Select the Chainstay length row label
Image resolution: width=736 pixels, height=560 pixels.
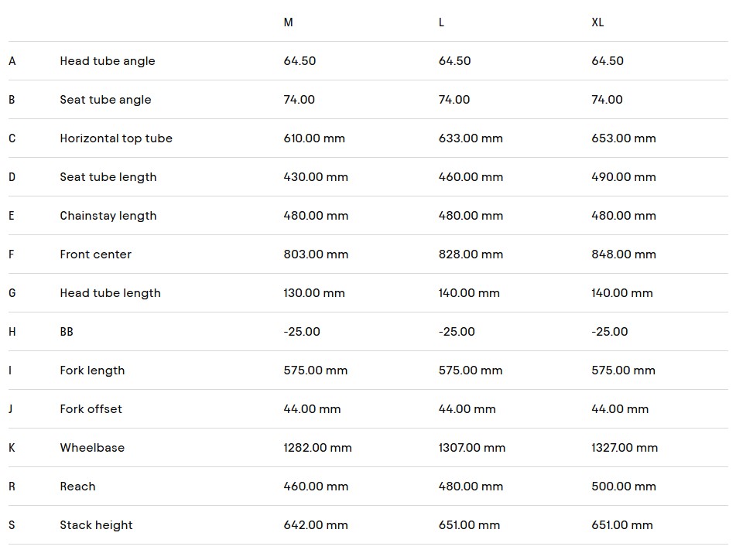pyautogui.click(x=108, y=216)
